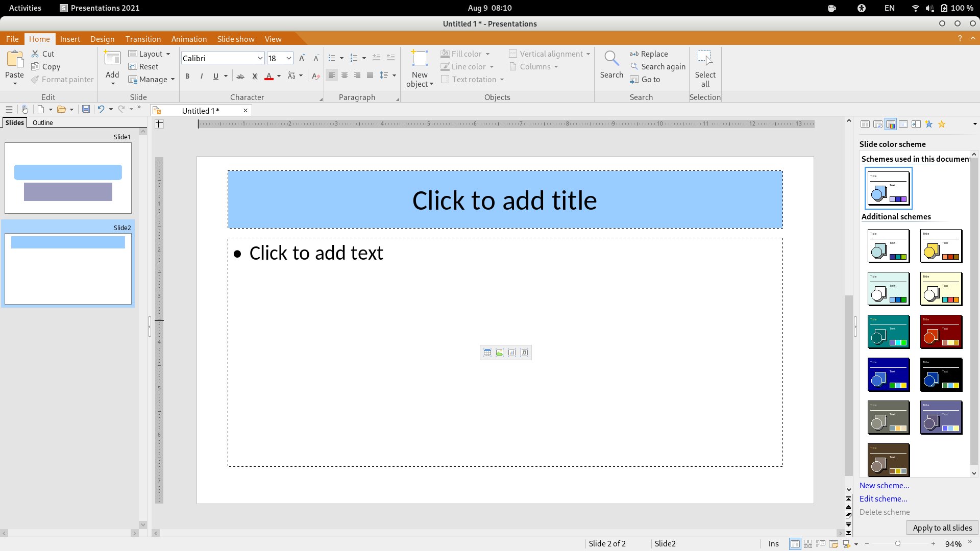Click the Search magnifier icon
Viewport: 980px width, 551px height.
point(611,59)
